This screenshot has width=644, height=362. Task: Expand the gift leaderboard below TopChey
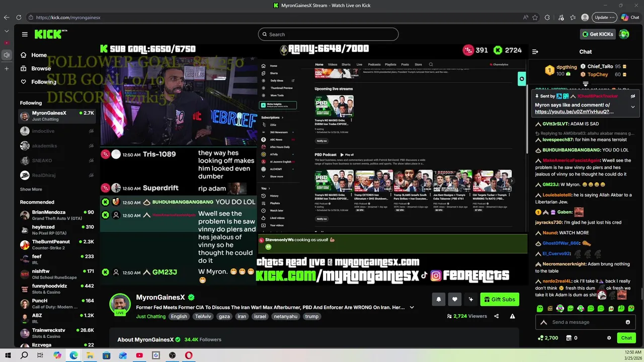coord(586,84)
